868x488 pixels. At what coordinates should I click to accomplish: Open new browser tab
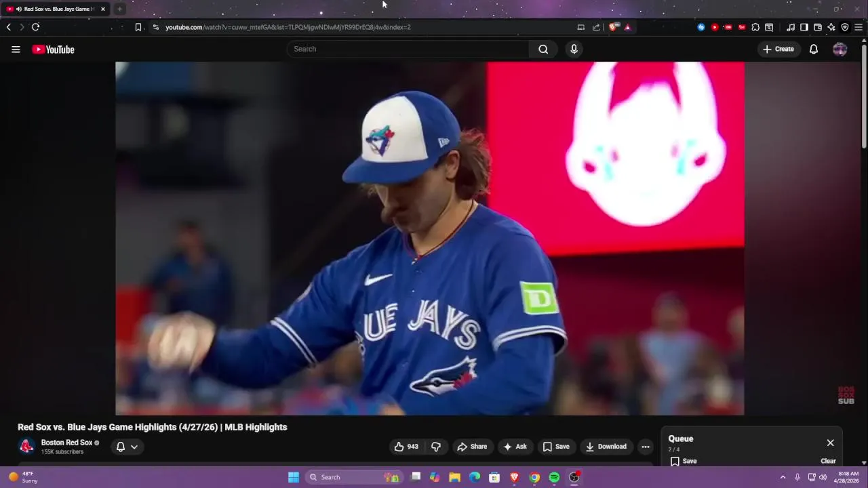click(119, 9)
